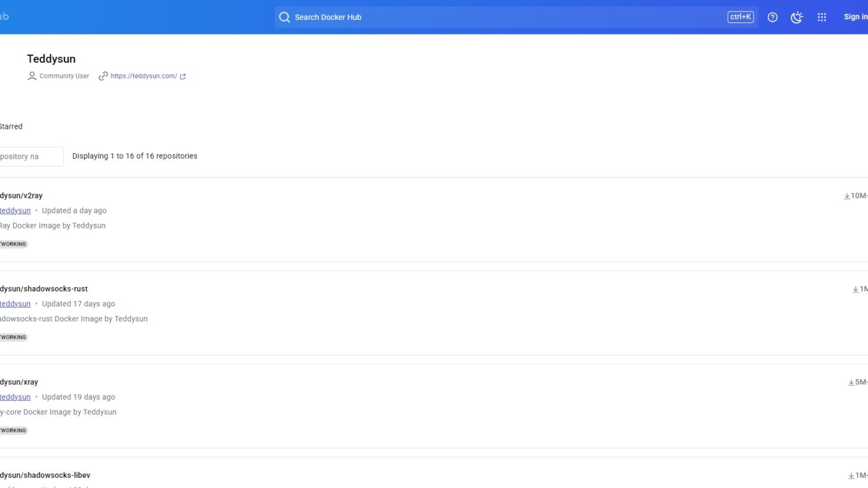Viewport: 868px width, 488px height.
Task: Click the search magnifier icon
Action: [285, 17]
